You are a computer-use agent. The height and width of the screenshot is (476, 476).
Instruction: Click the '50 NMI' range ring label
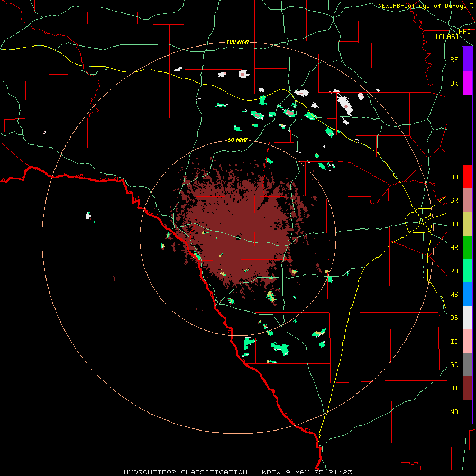click(237, 140)
